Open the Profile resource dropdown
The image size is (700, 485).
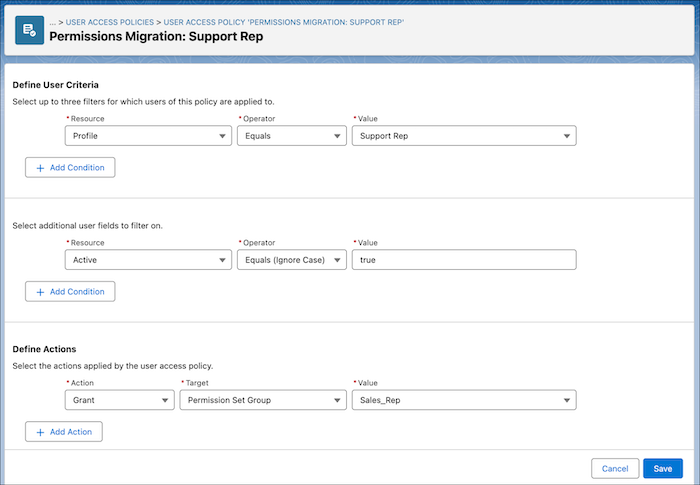pos(148,136)
